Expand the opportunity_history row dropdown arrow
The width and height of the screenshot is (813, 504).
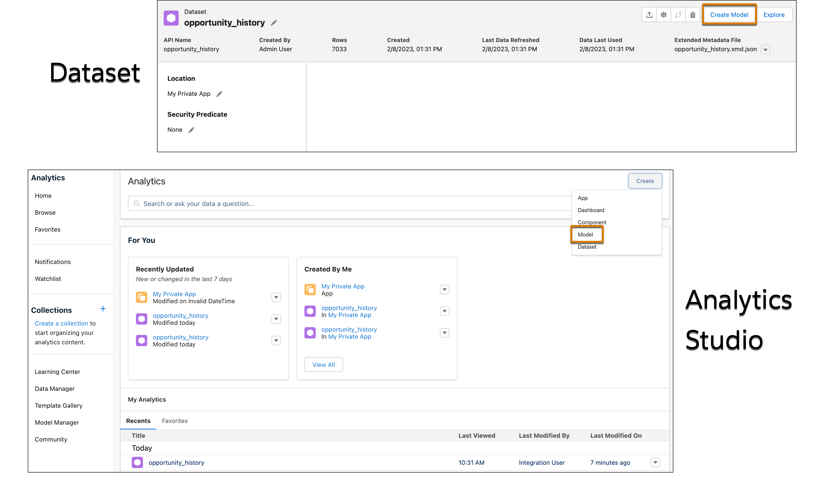(x=655, y=463)
